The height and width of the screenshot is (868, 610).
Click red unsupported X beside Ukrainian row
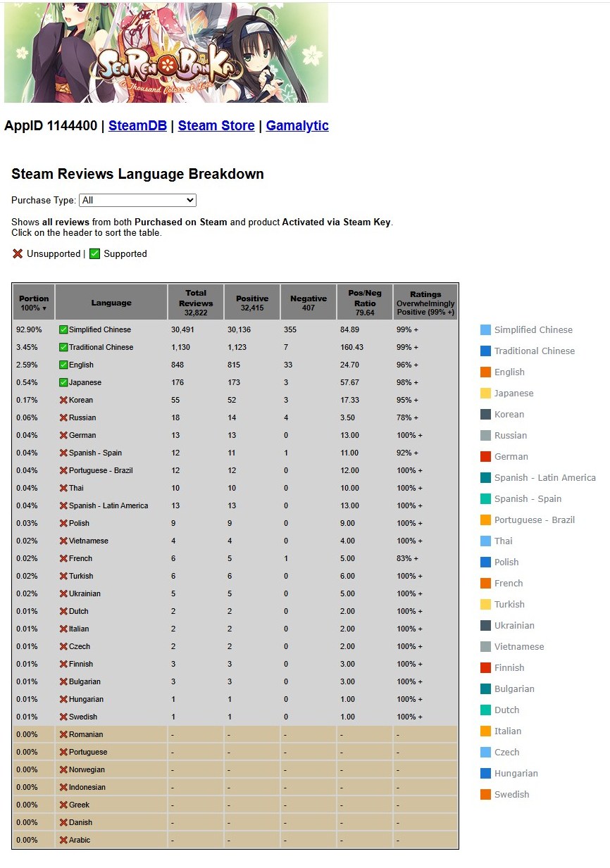[63, 593]
